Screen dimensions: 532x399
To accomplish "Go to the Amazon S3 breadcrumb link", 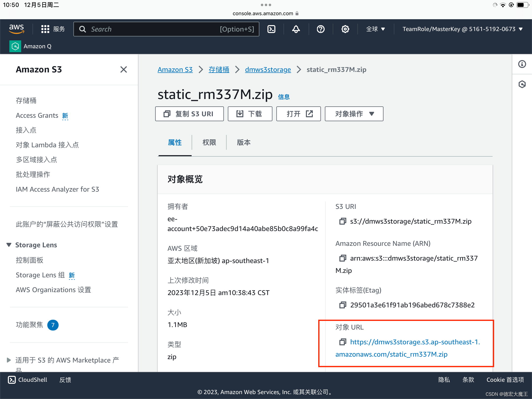I will (175, 70).
